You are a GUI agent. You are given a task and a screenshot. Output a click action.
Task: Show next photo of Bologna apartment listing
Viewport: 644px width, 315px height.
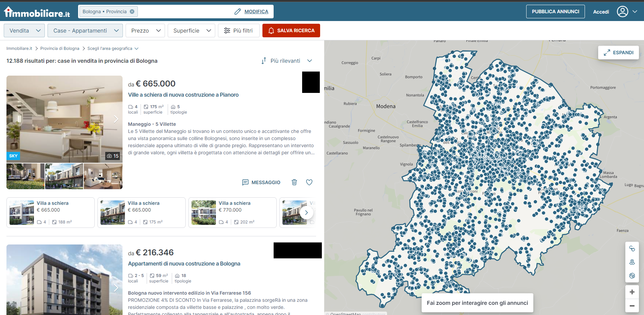[116, 288]
